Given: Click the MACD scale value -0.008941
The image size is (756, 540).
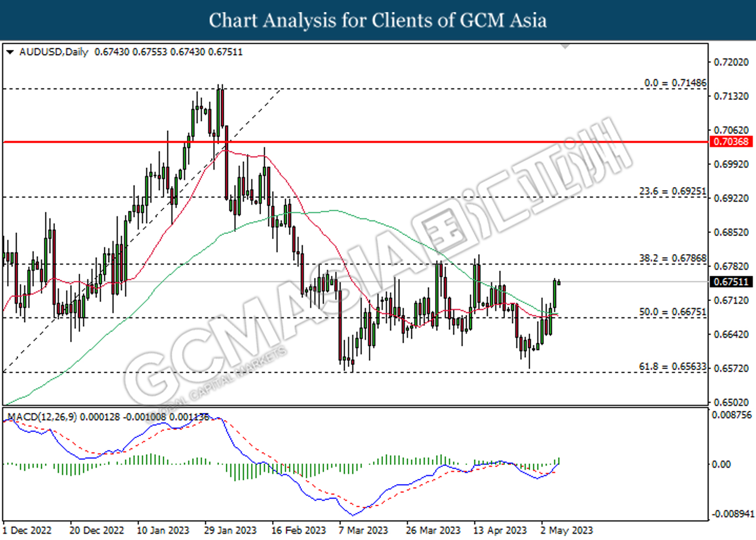Looking at the screenshot, I should tap(732, 514).
